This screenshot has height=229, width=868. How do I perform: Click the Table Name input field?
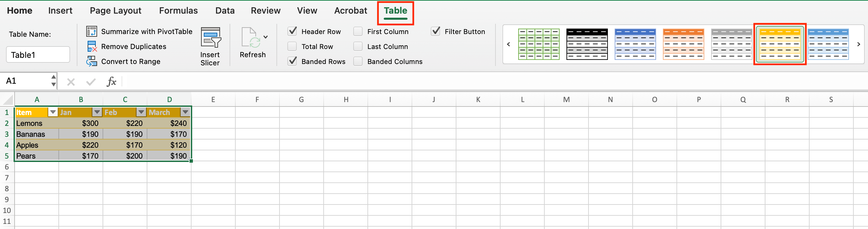38,54
